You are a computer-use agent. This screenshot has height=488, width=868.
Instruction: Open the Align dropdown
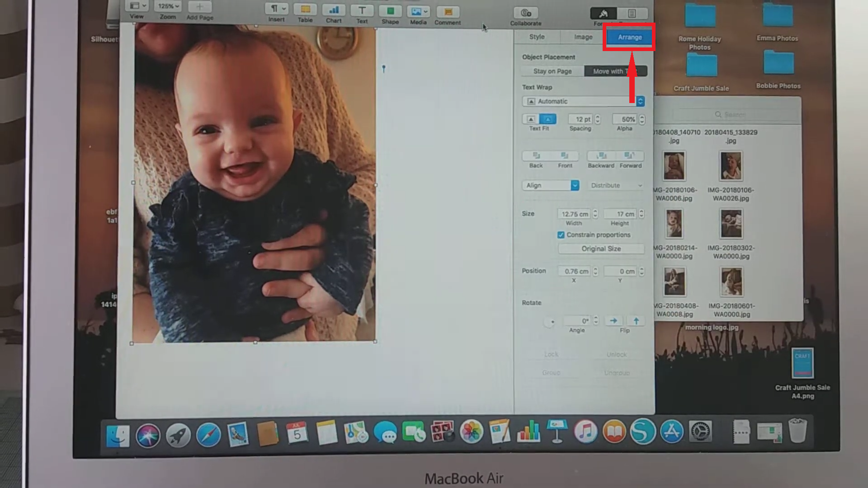tap(550, 185)
